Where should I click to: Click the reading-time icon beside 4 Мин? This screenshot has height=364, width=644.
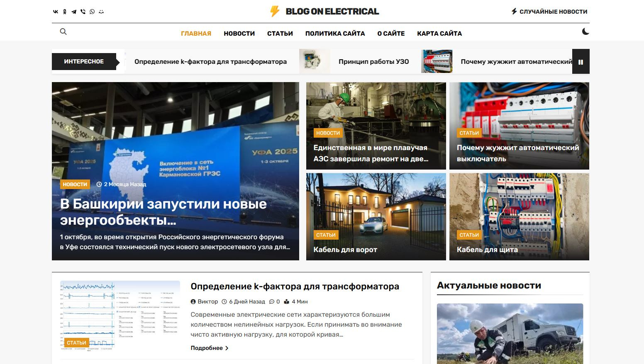pos(287,302)
